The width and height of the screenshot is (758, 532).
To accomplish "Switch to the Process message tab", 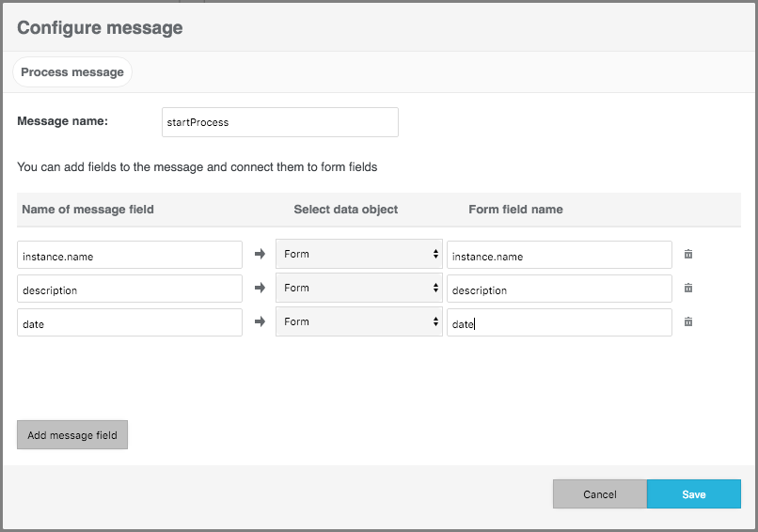I will (72, 72).
